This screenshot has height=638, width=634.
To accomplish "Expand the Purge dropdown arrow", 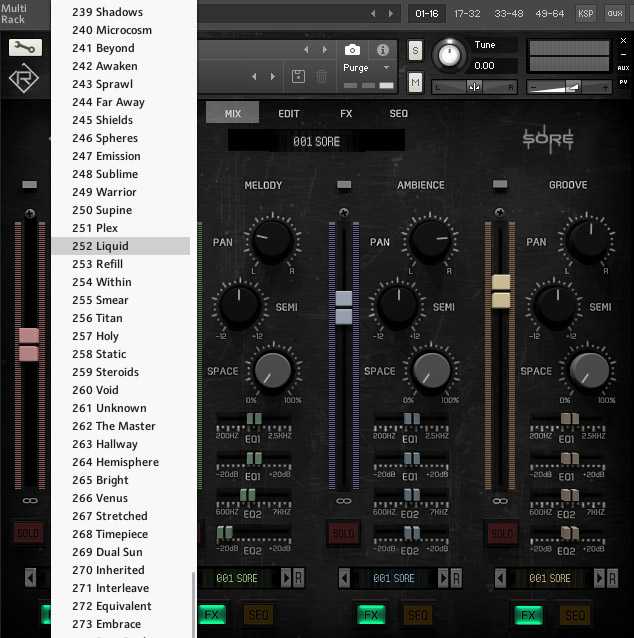I will [387, 68].
